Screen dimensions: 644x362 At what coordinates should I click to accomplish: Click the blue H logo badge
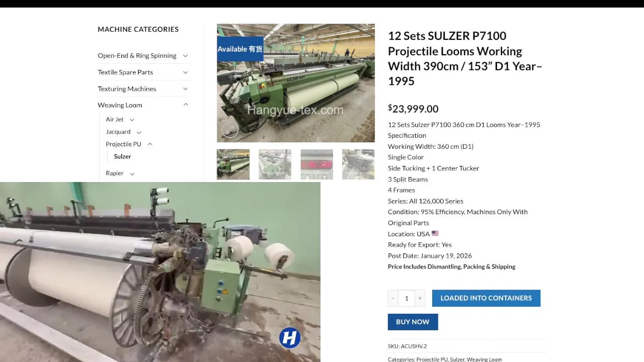[290, 338]
